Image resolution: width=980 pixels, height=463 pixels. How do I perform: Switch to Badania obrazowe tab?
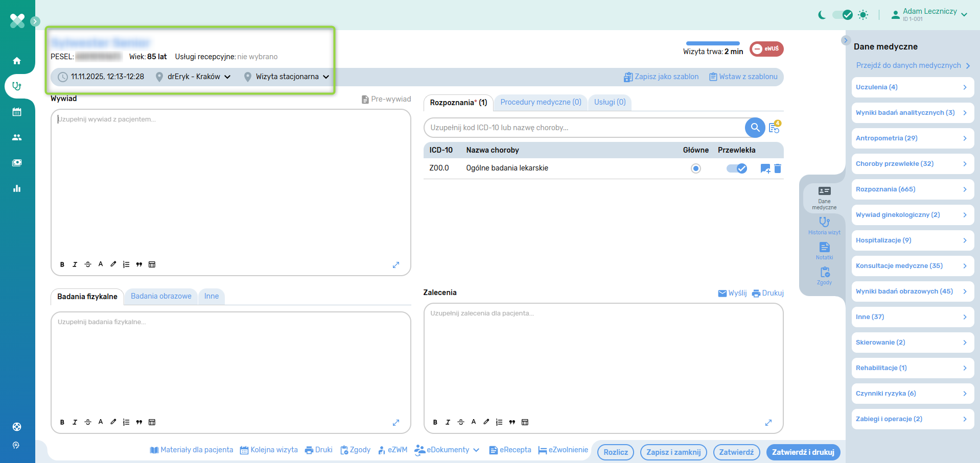pyautogui.click(x=161, y=296)
